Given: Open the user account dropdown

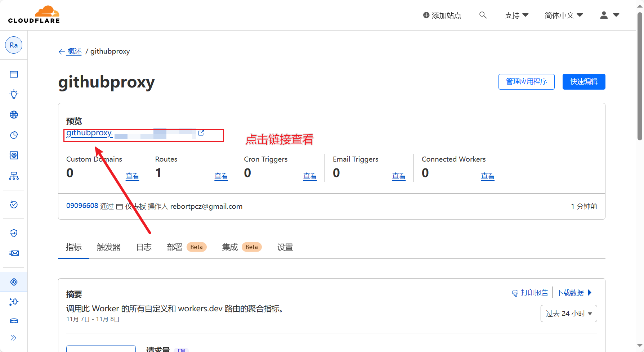Looking at the screenshot, I should point(609,15).
